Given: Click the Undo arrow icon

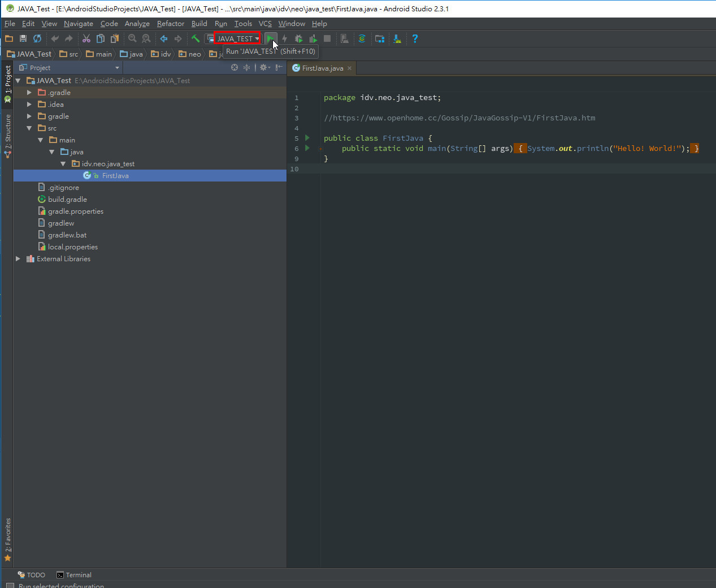Looking at the screenshot, I should point(55,38).
